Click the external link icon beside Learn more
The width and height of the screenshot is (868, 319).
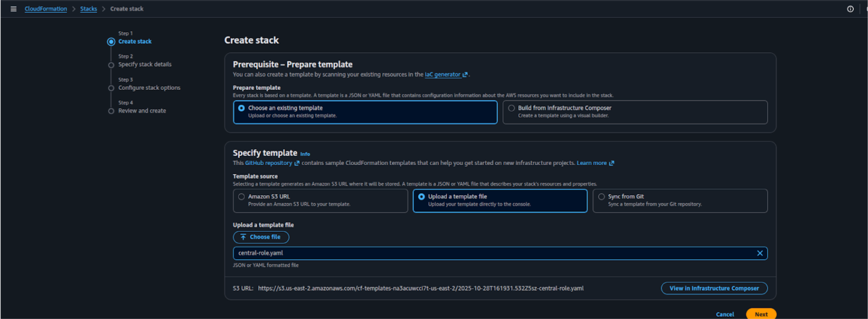pos(611,163)
